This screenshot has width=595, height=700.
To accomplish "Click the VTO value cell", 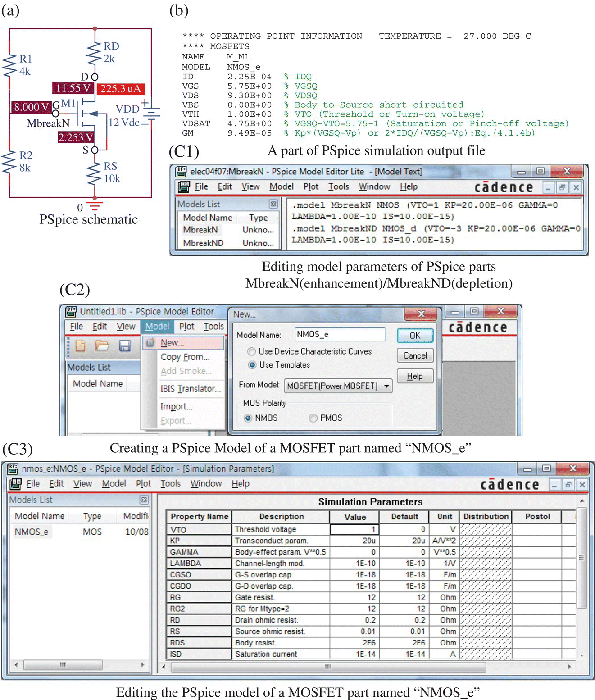I will point(355,529).
